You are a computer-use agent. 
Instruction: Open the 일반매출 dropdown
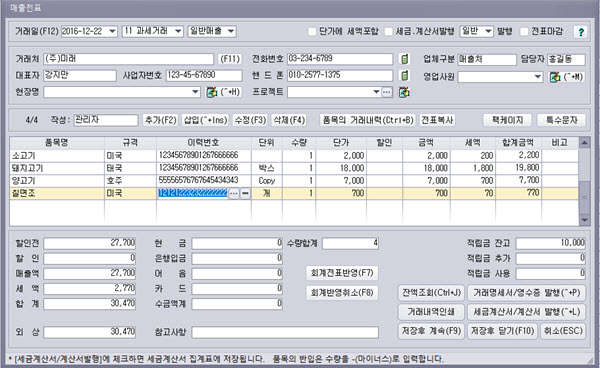[x=231, y=31]
